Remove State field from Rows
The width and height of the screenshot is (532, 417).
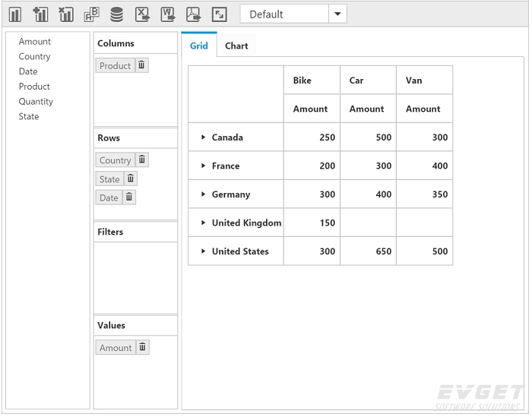pyautogui.click(x=131, y=178)
